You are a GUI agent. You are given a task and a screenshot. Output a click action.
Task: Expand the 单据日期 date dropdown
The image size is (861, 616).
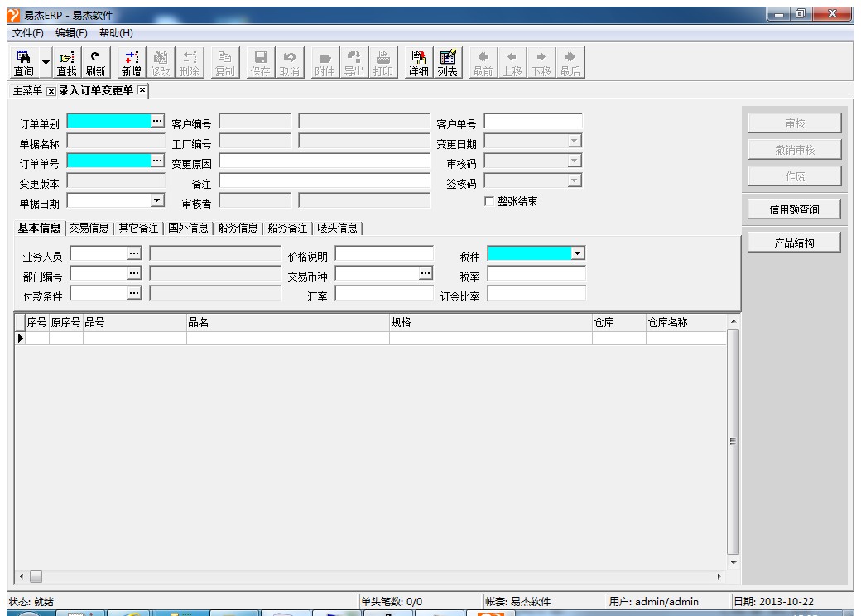[x=157, y=200]
